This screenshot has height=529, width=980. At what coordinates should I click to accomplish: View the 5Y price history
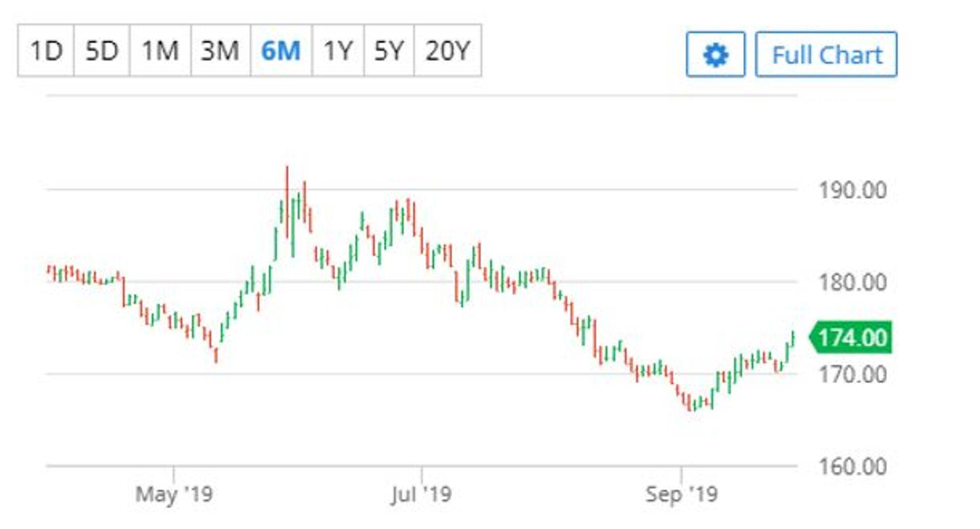[x=389, y=51]
